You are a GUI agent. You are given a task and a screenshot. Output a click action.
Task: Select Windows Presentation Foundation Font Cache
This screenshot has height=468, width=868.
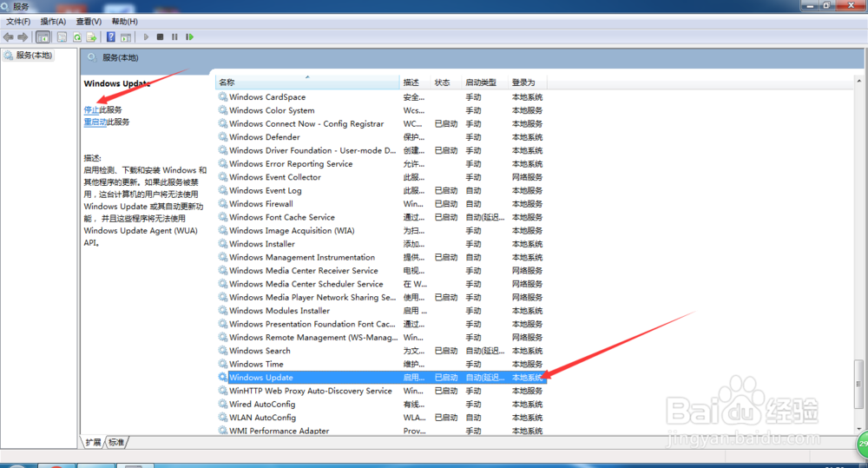click(x=381, y=324)
